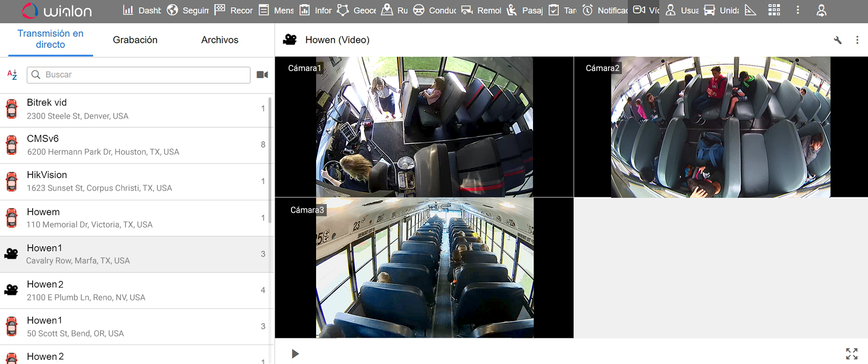Switch to the Archivos tab
Viewport: 868px width, 364px height.
point(220,40)
